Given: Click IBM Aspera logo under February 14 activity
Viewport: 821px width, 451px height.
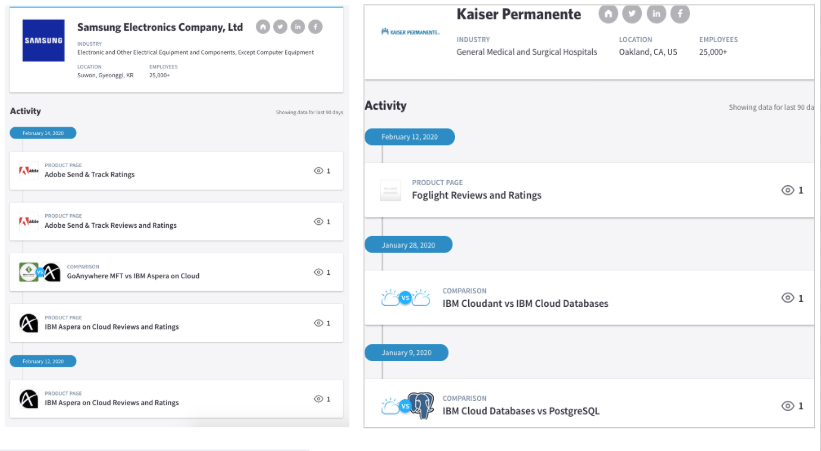Looking at the screenshot, I should click(29, 323).
